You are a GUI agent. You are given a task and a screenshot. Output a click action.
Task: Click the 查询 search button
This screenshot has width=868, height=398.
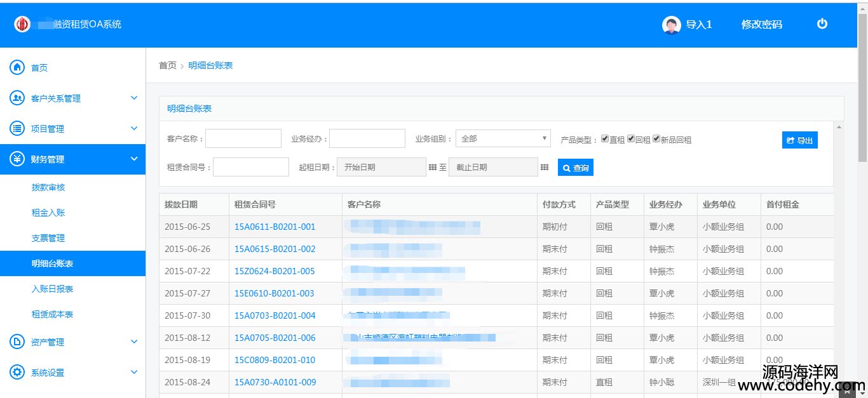click(575, 168)
